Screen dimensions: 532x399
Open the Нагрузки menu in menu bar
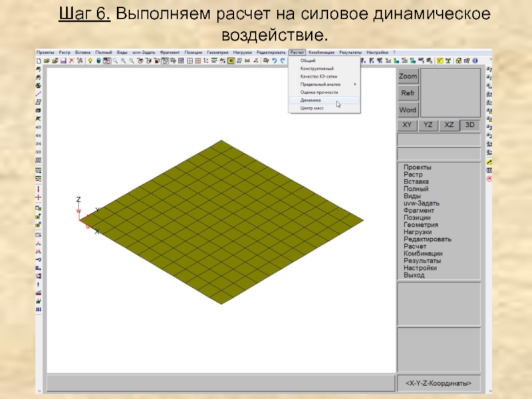click(x=242, y=53)
